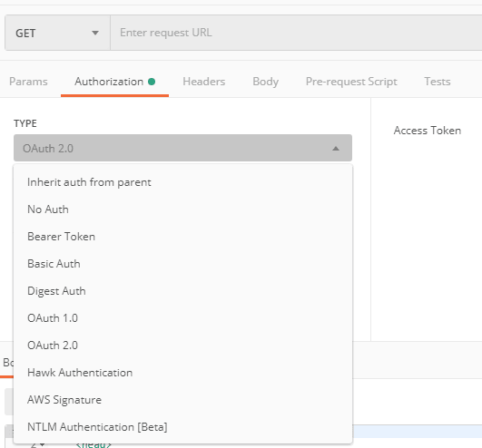Viewport: 482px width, 448px height.
Task: Pick NTLM Authentication [Beta]
Action: click(182, 427)
